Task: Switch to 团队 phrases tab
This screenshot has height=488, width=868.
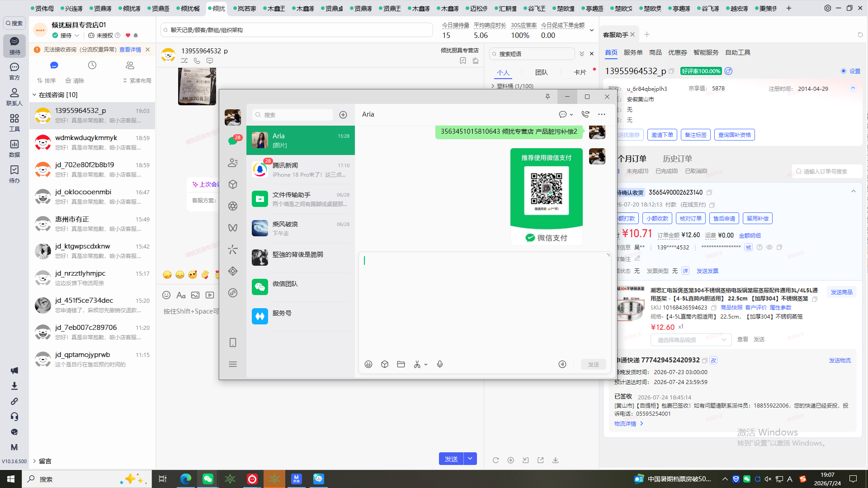Action: click(x=542, y=72)
